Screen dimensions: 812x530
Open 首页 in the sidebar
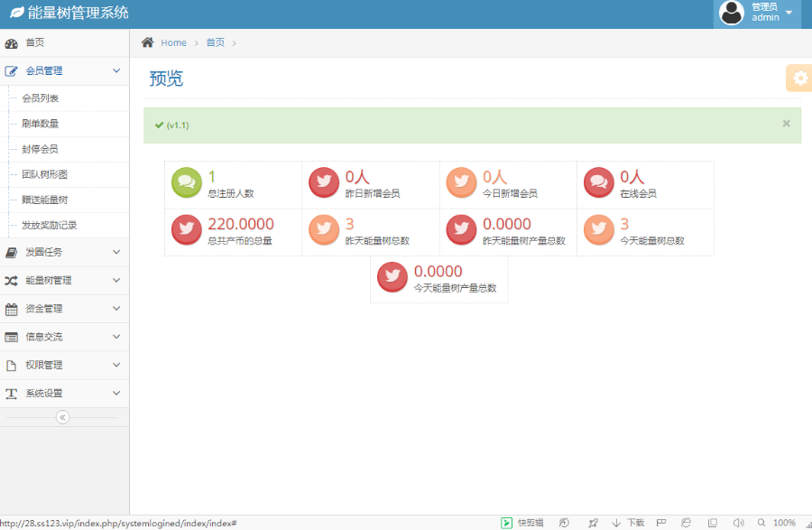click(35, 42)
